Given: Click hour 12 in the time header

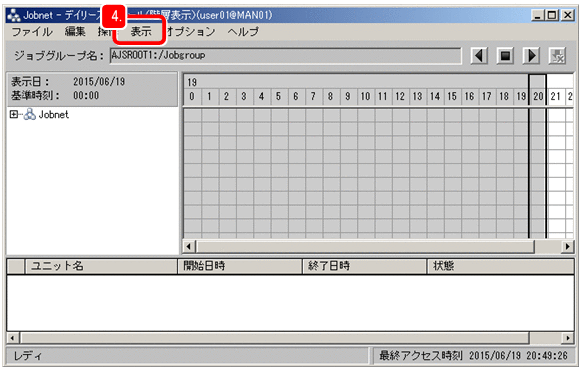Looking at the screenshot, I should tap(400, 97).
